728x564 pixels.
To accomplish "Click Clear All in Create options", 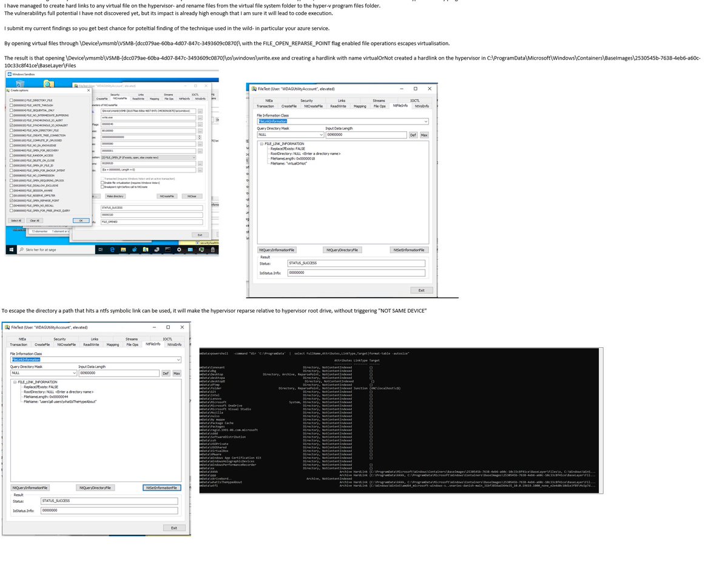I will (x=35, y=220).
